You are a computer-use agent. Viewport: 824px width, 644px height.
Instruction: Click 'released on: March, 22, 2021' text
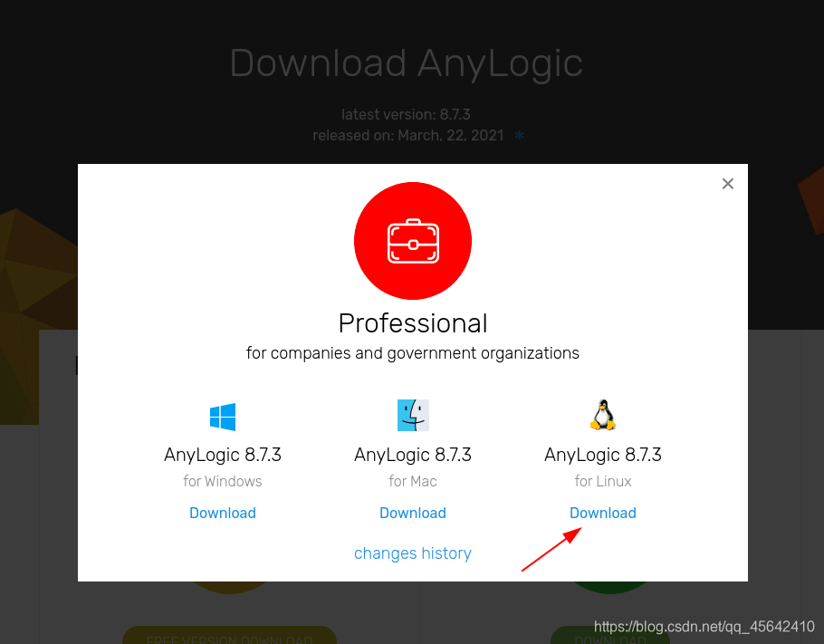[x=408, y=136]
